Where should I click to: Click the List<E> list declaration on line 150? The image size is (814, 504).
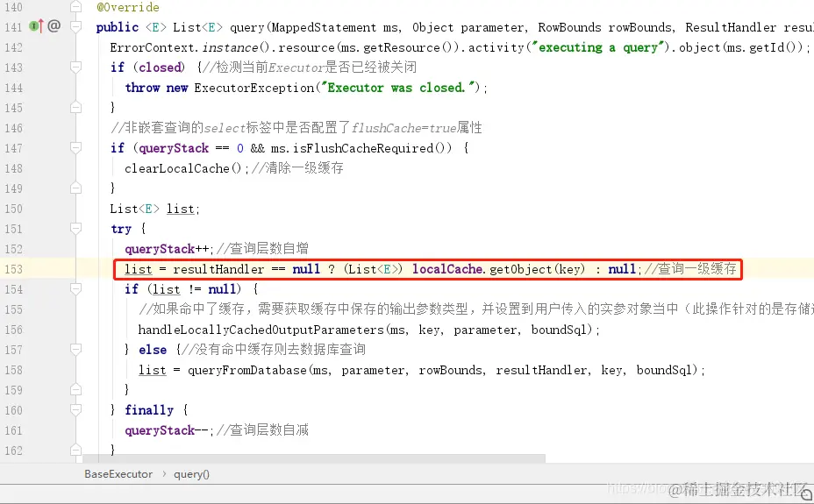(154, 209)
